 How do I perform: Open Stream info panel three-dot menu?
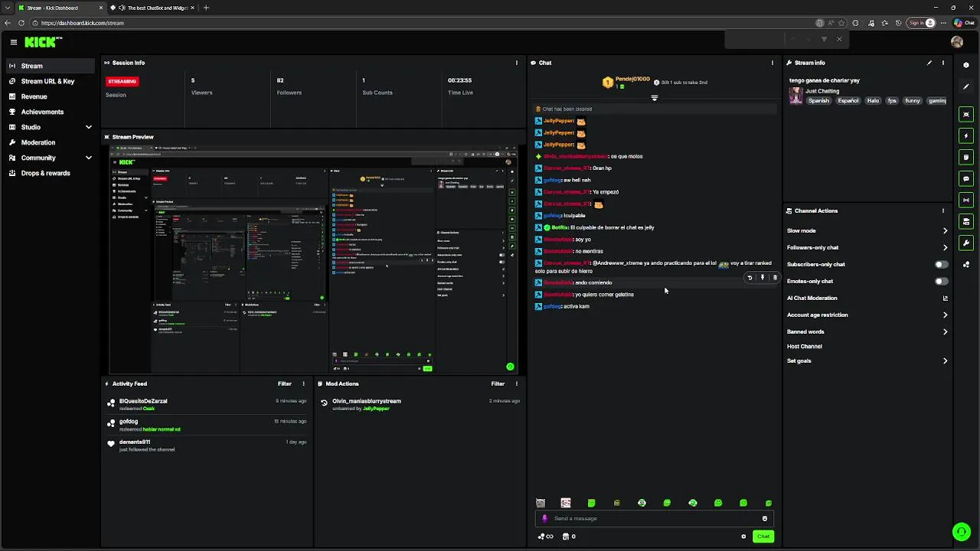click(x=943, y=63)
